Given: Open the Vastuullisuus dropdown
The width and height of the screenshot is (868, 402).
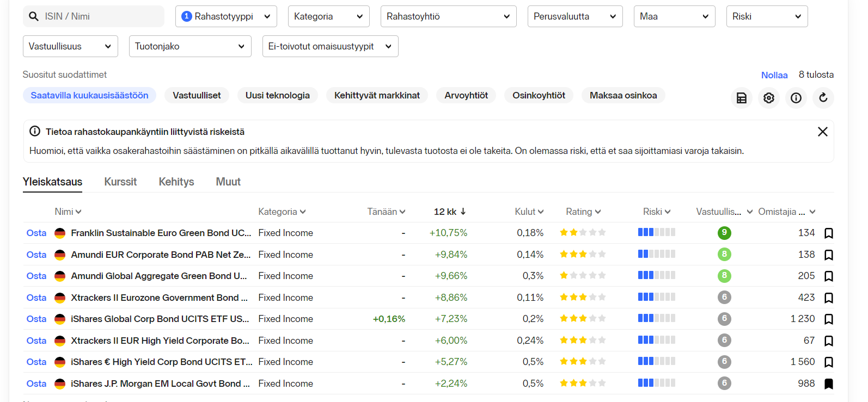Looking at the screenshot, I should 70,46.
